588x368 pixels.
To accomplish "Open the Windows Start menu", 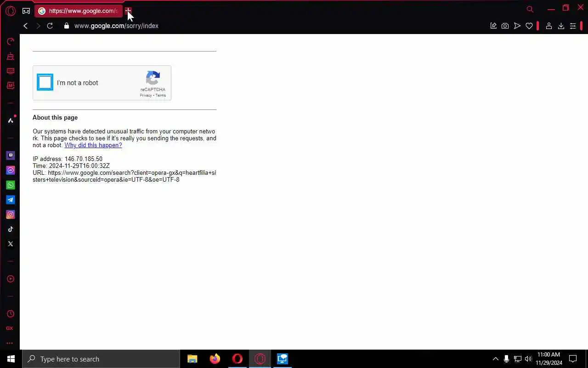I will pos(11,359).
